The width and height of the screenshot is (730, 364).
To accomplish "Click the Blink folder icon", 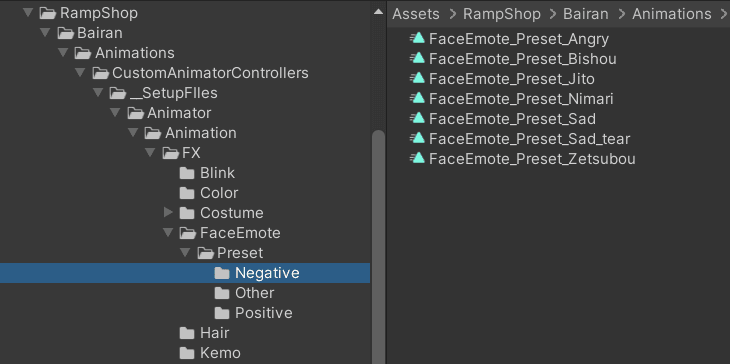I will (x=187, y=173).
